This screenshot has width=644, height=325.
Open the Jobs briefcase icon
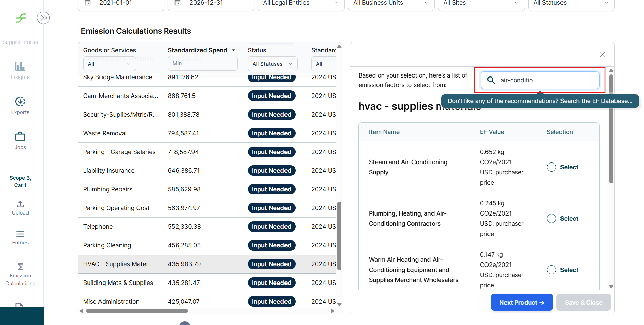pos(20,137)
